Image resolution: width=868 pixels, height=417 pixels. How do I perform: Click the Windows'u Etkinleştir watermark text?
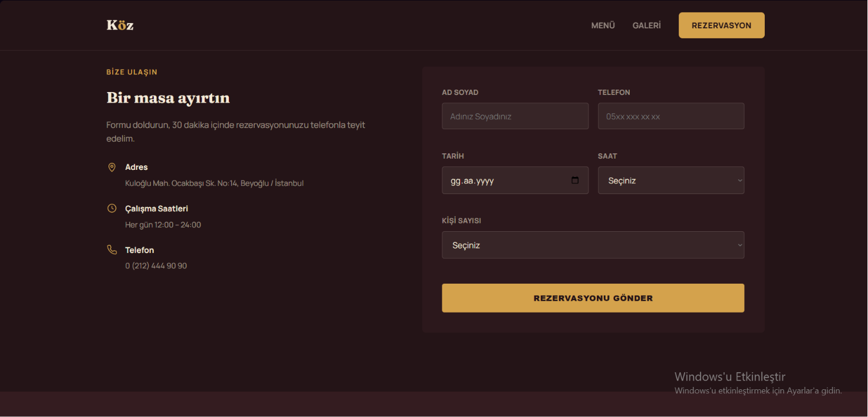tap(729, 377)
